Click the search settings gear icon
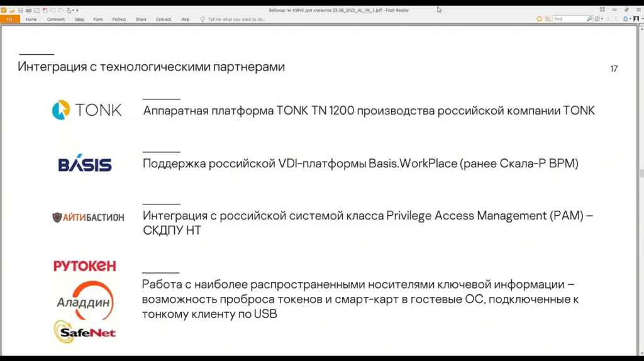 [597, 19]
